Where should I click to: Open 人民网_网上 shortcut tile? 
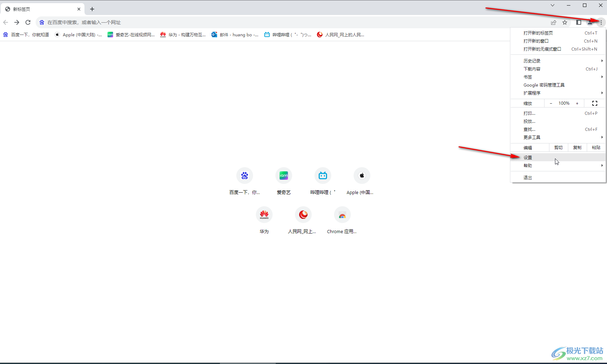303,220
